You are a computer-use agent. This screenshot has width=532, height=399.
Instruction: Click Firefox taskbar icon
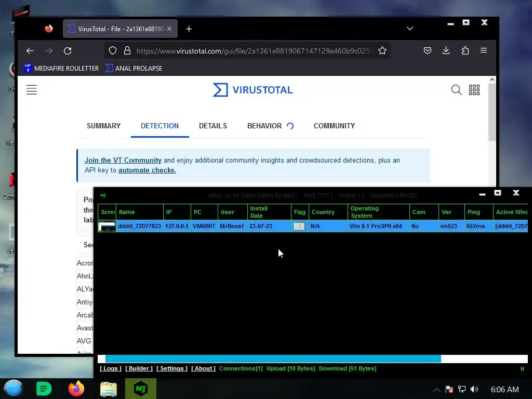click(x=76, y=389)
